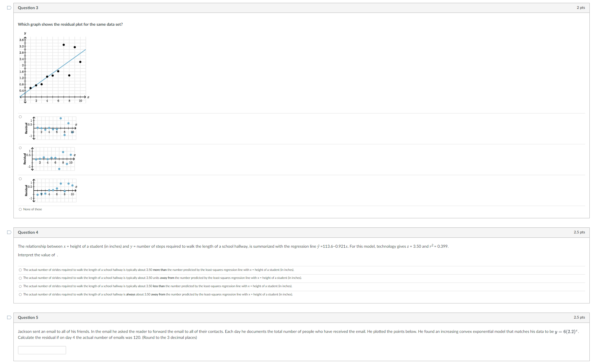594x364 pixels.
Task: Click the 'Question 4' header title
Action: tap(28, 232)
